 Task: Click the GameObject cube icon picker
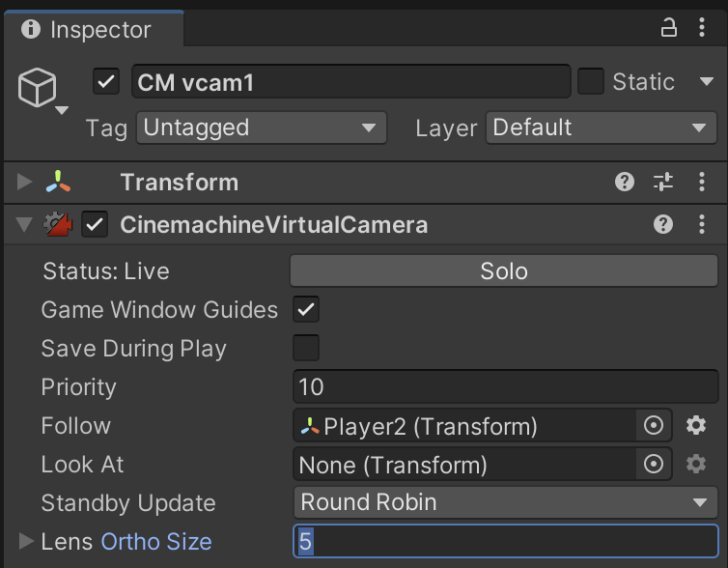point(39,90)
